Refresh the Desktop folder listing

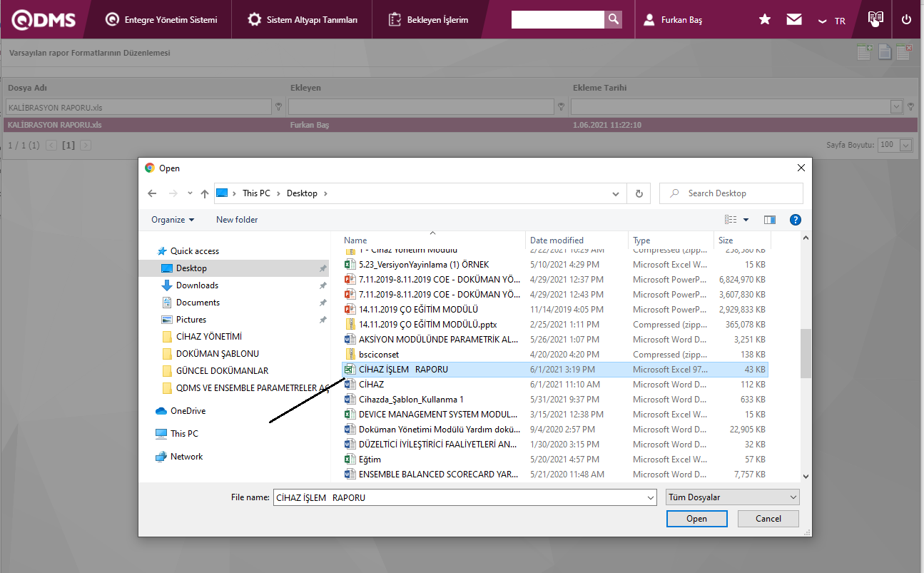(639, 193)
